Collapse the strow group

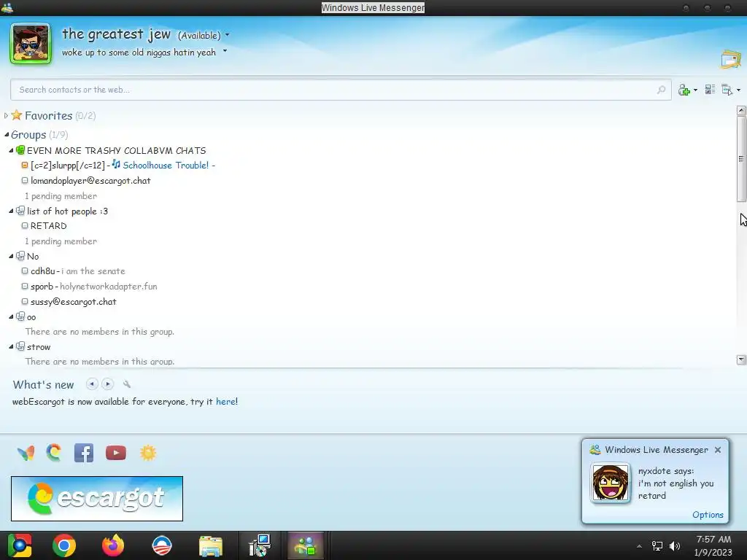[11, 346]
